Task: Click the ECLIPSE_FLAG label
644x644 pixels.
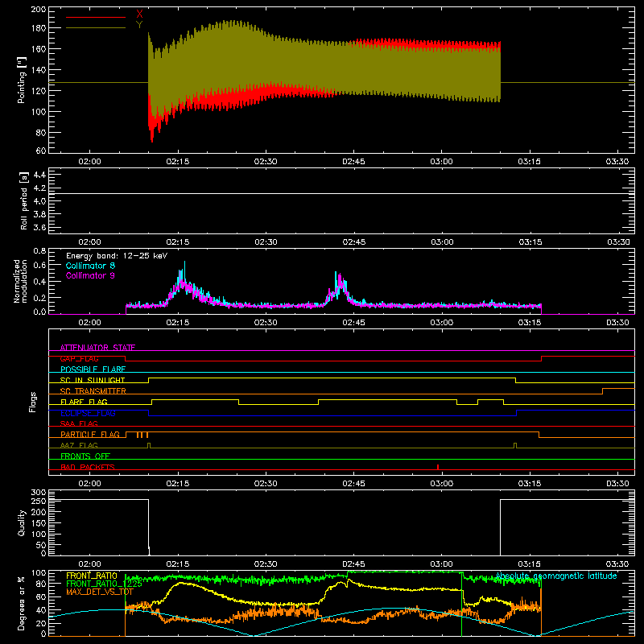Action: pyautogui.click(x=88, y=413)
